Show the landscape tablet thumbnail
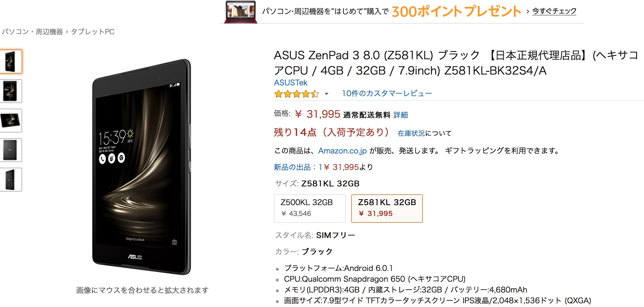The image size is (644, 307). click(x=11, y=121)
